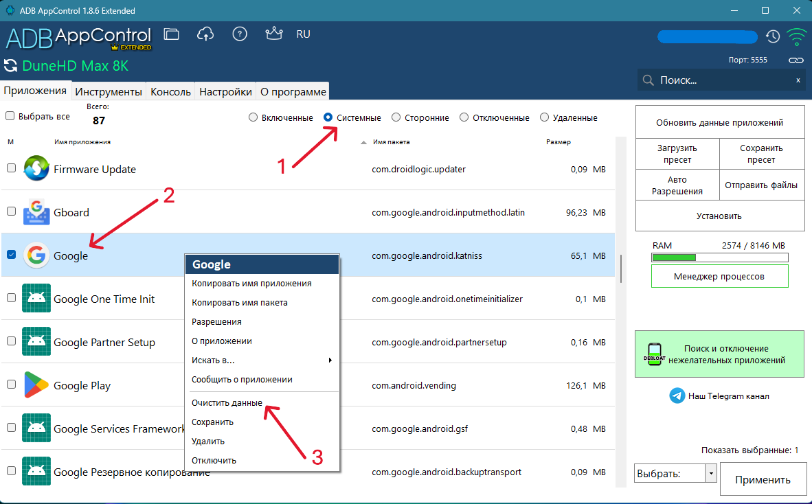
Task: Click the Firmware Update app icon
Action: click(36, 168)
